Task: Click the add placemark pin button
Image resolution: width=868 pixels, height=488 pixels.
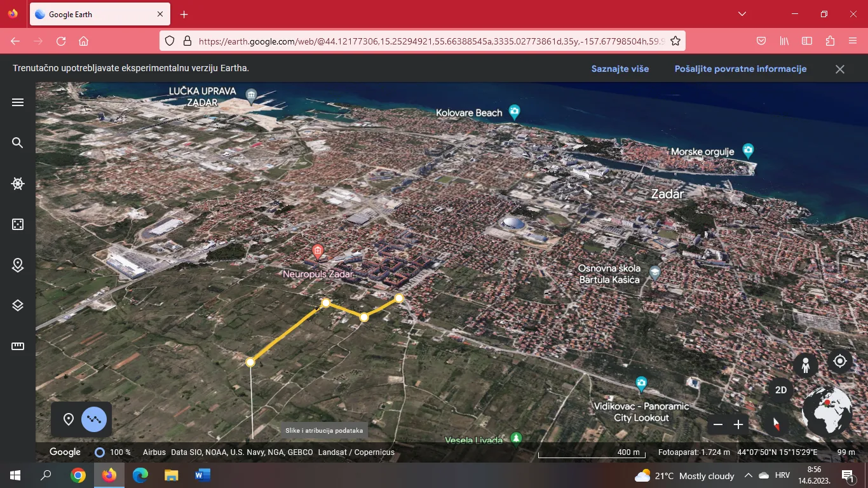Action: [x=69, y=419]
